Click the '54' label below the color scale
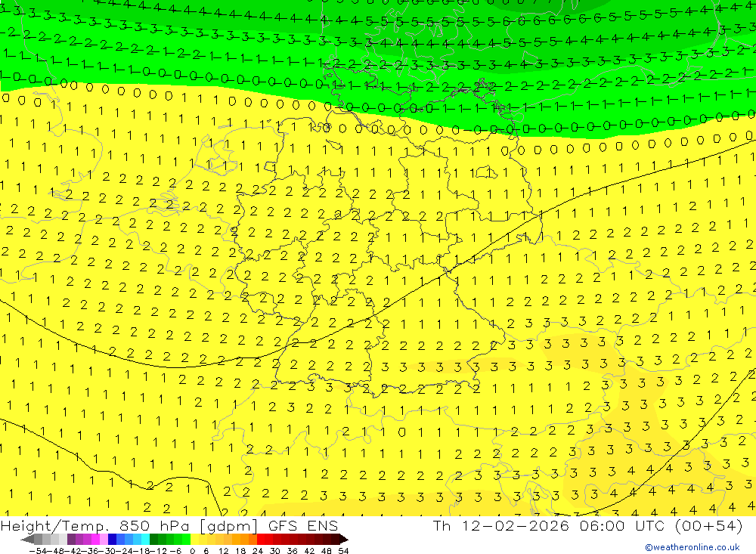Screen dimensions: 756x554 pos(343,551)
